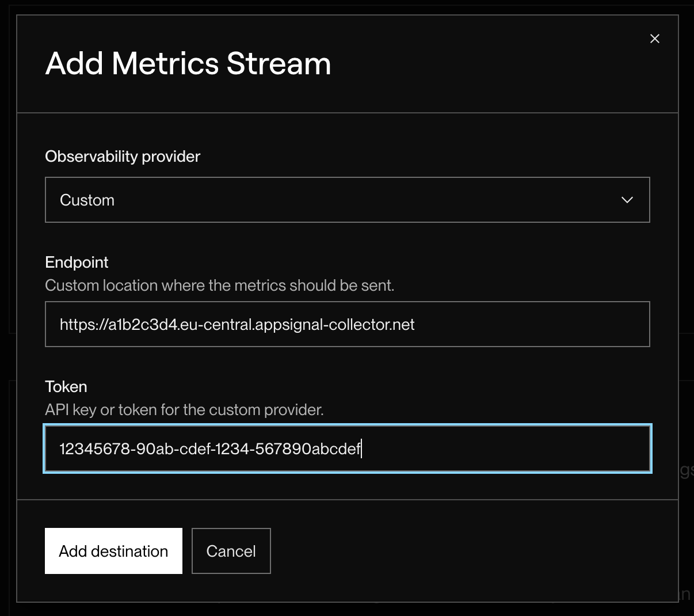The height and width of the screenshot is (616, 694).
Task: Click into the Token input field
Action: 348,448
